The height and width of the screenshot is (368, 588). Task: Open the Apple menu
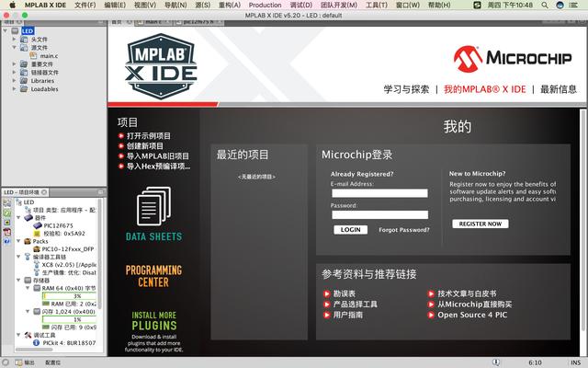[x=12, y=5]
